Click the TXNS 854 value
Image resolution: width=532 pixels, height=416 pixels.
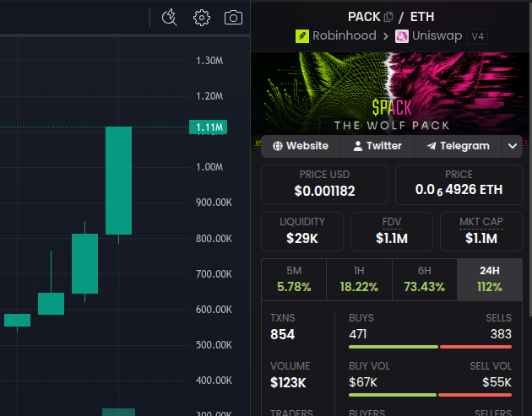pyautogui.click(x=282, y=334)
